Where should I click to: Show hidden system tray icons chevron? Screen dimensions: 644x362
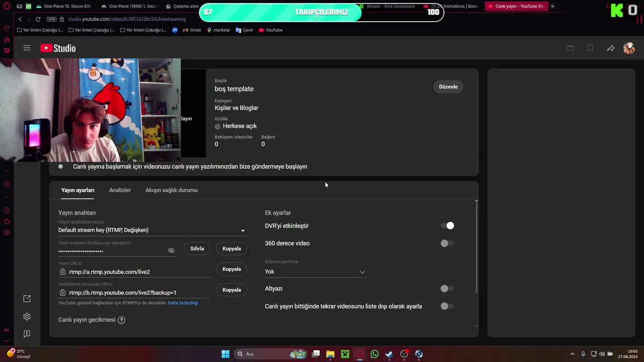pos(572,354)
